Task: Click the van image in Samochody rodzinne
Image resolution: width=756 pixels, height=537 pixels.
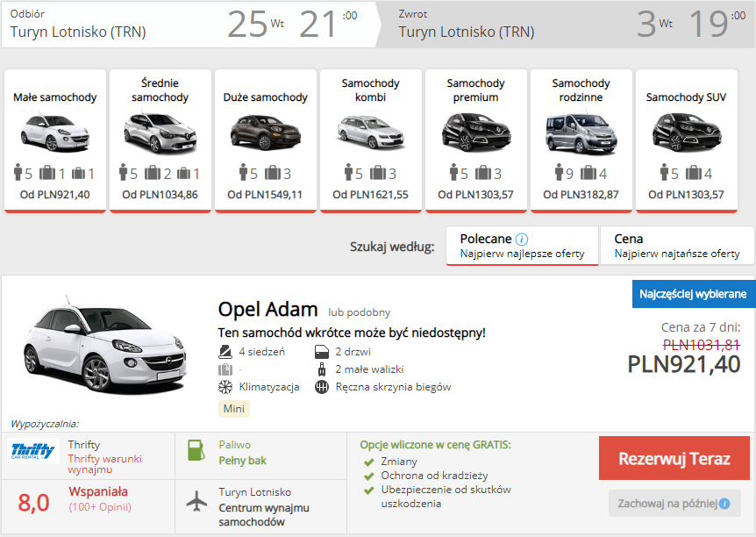Action: pyautogui.click(x=581, y=133)
